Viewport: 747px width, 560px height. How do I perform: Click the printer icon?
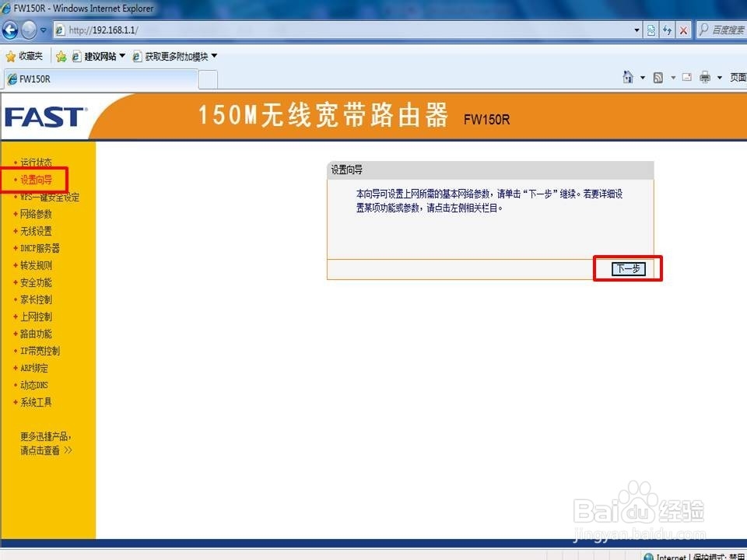pos(705,77)
